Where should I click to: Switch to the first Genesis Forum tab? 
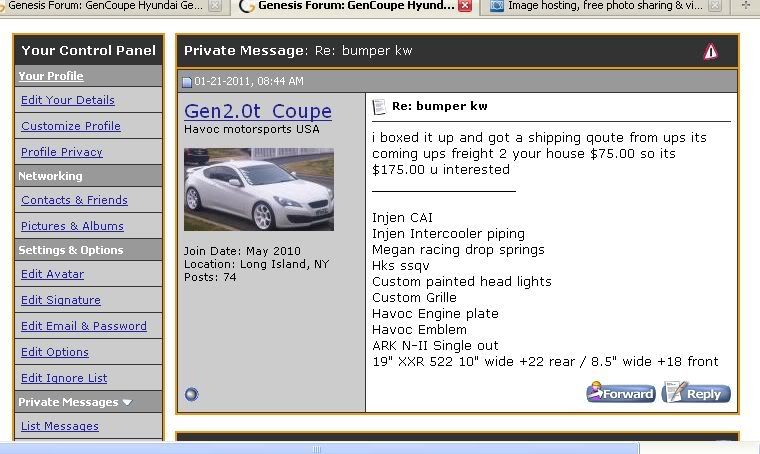[106, 6]
